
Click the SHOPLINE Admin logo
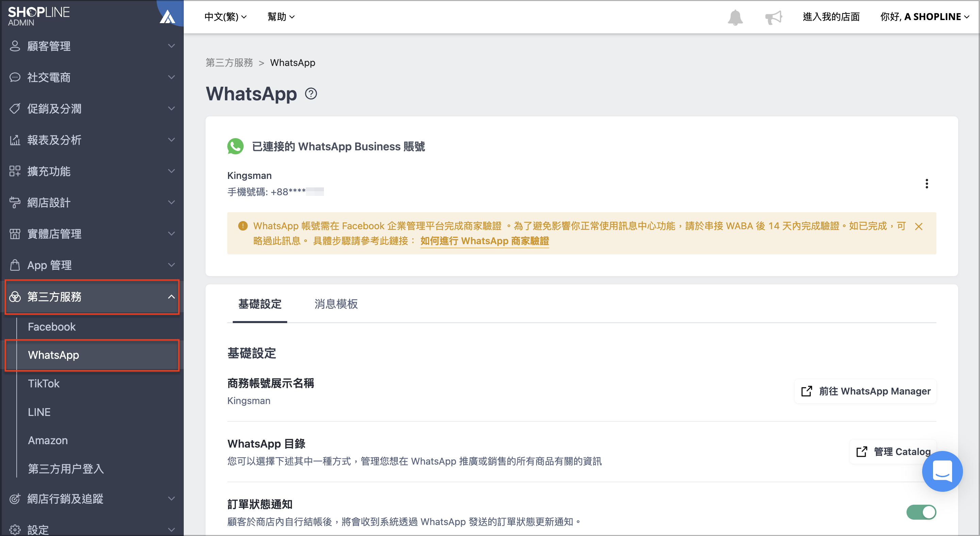tap(39, 16)
